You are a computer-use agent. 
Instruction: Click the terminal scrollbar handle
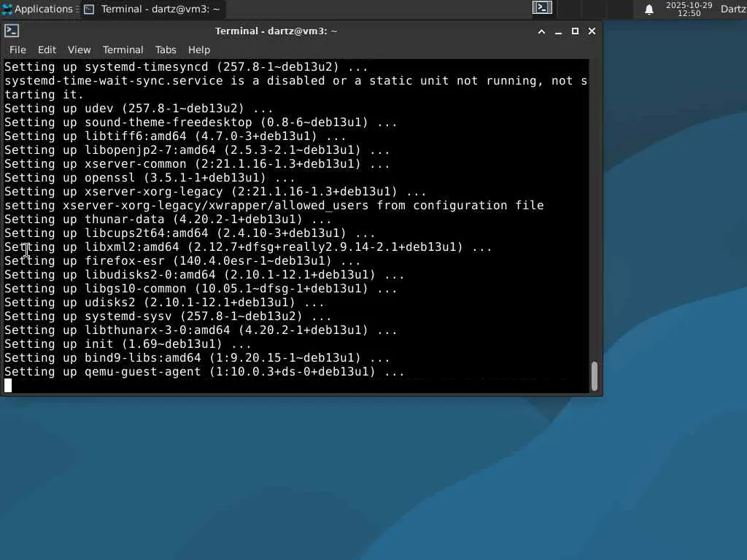coord(594,376)
